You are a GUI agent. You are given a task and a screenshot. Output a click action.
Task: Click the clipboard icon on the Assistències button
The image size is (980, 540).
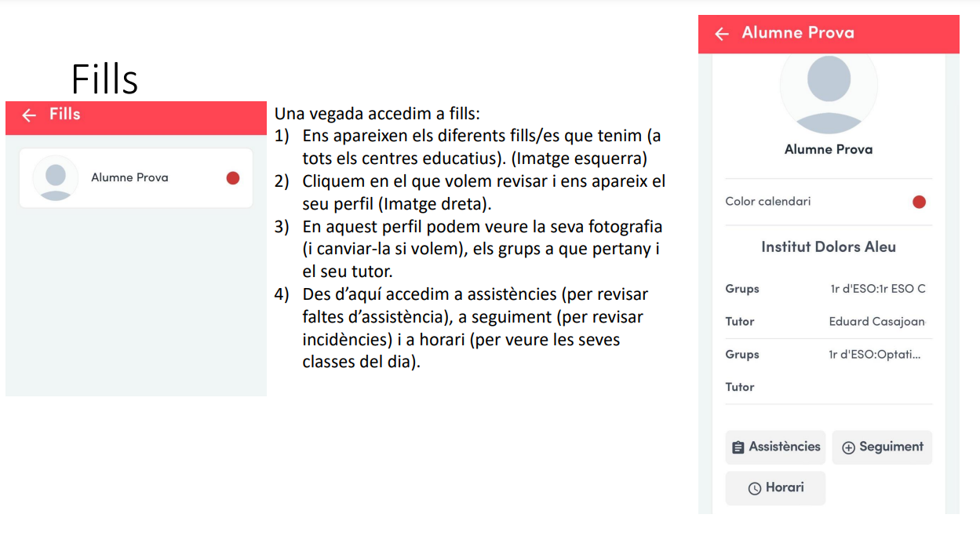pyautogui.click(x=738, y=447)
